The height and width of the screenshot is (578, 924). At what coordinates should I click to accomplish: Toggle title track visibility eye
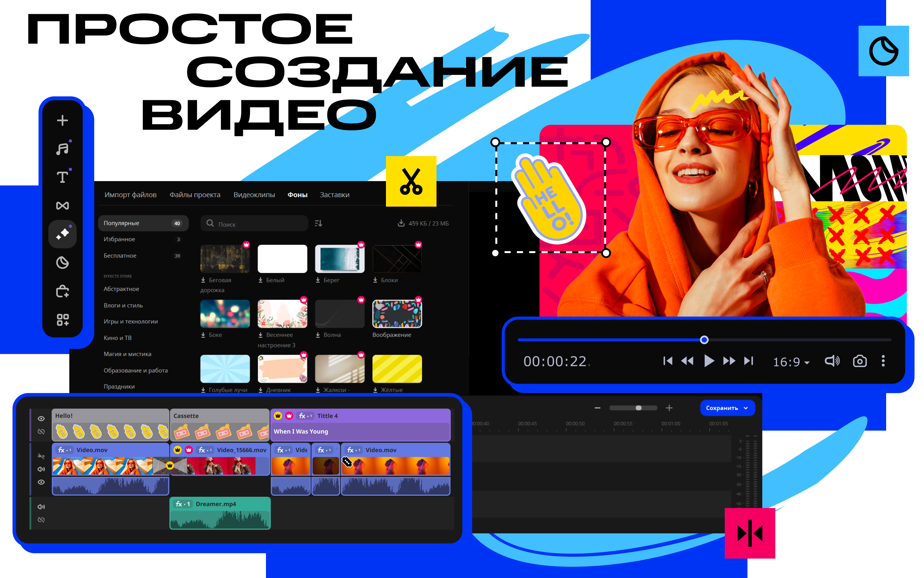(x=41, y=419)
